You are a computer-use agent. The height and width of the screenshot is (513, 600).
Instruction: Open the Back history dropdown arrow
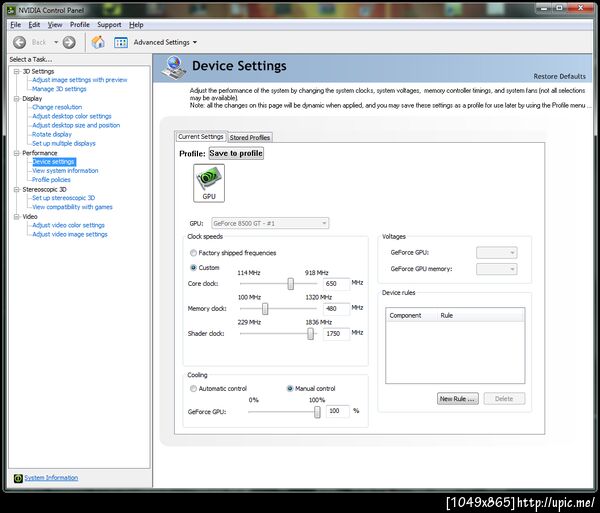point(56,42)
